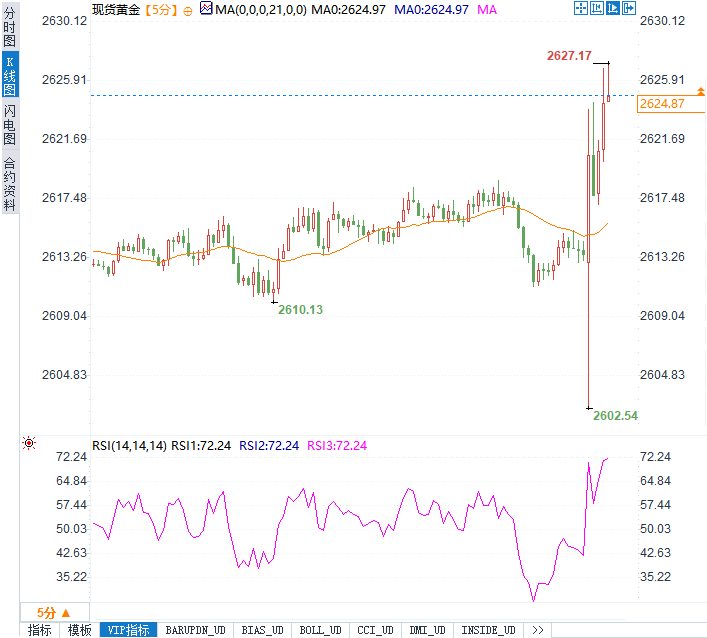Open the 【5分】 period label in chart title
The width and height of the screenshot is (707, 638).
pos(161,9)
